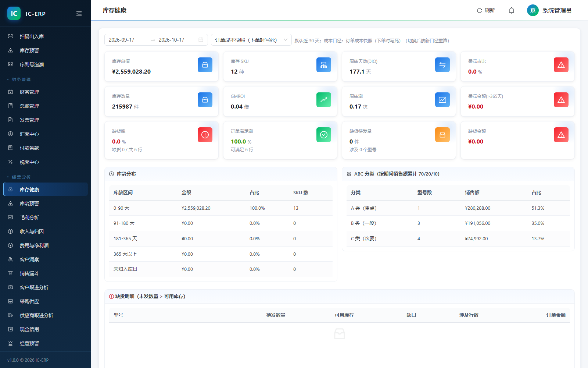588x368 pixels.
Task: Click the 库存 SKU card icon
Action: pos(324,65)
